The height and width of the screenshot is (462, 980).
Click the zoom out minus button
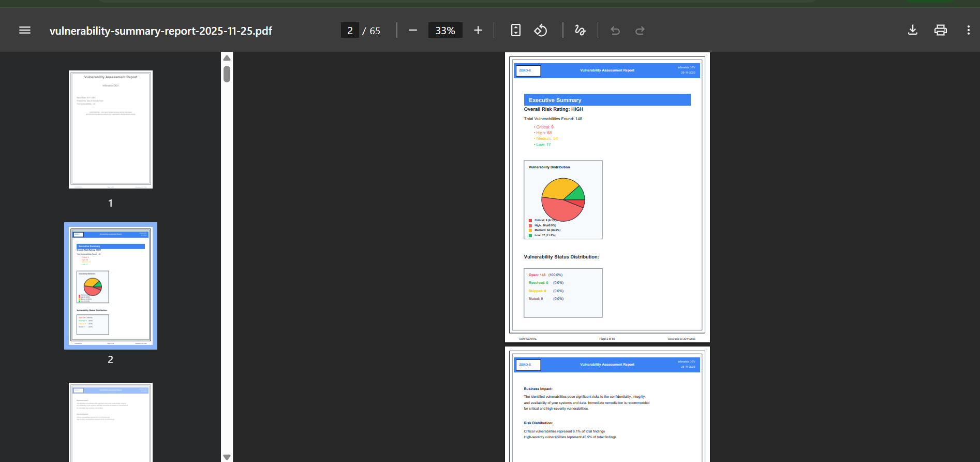pos(413,31)
